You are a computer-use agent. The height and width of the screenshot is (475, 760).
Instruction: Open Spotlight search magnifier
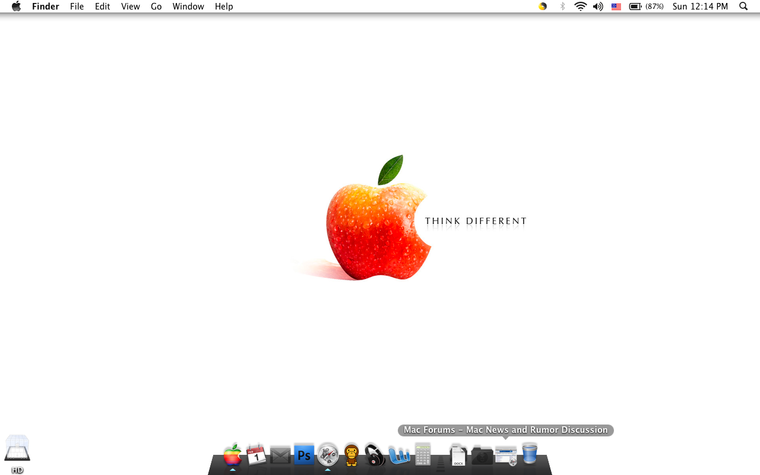(743, 6)
